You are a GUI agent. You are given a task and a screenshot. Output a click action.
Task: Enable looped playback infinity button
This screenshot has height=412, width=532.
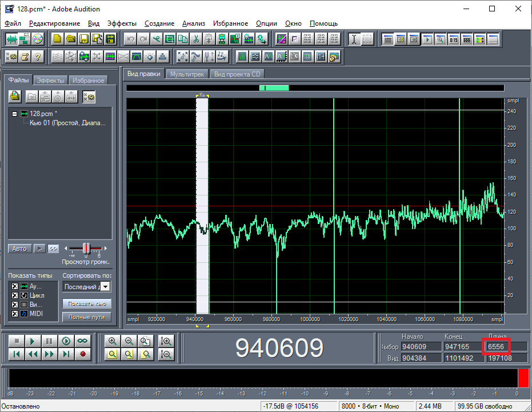[83, 341]
